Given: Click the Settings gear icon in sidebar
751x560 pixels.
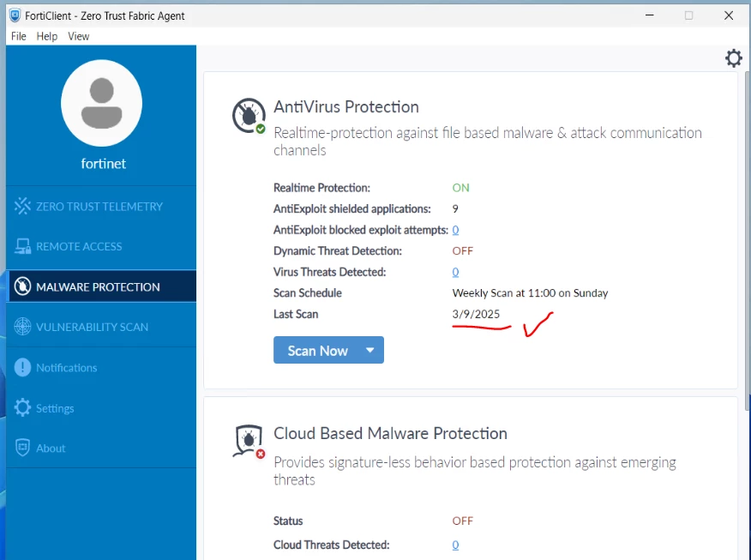Looking at the screenshot, I should point(22,407).
